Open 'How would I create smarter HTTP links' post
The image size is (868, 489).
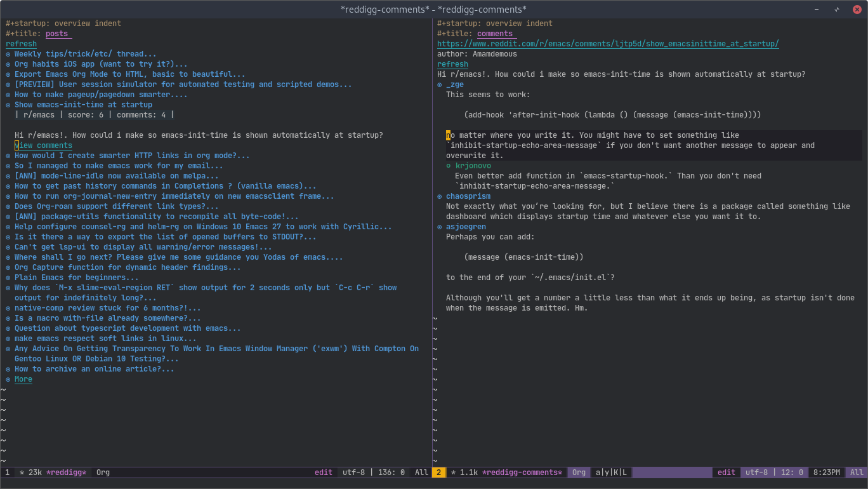(x=132, y=156)
